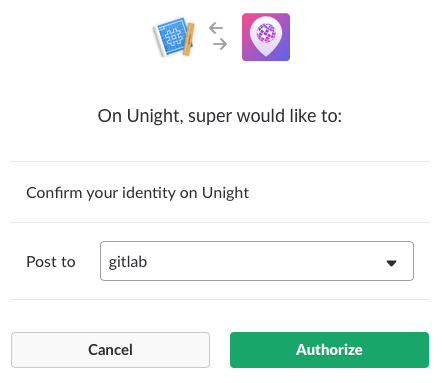Click the globe inside the Unight pin
Viewport: 443px width, 383px height.
coord(266,33)
